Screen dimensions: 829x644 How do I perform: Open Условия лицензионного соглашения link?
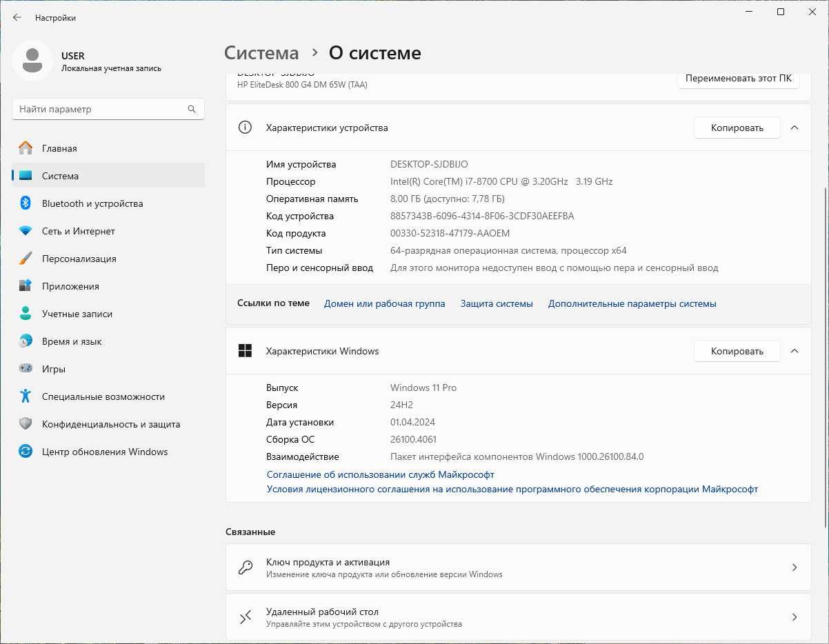pyautogui.click(x=512, y=489)
